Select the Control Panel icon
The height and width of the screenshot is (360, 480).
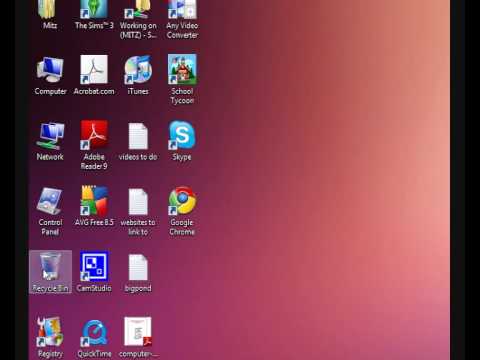50,211
